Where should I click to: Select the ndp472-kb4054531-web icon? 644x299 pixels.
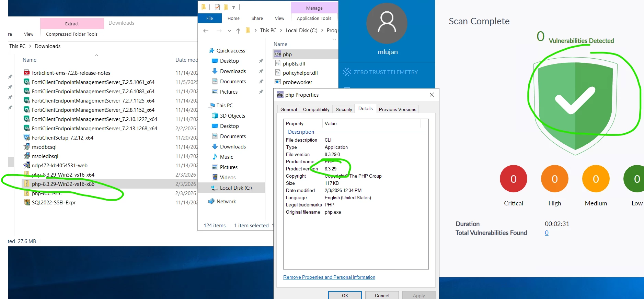pos(26,165)
